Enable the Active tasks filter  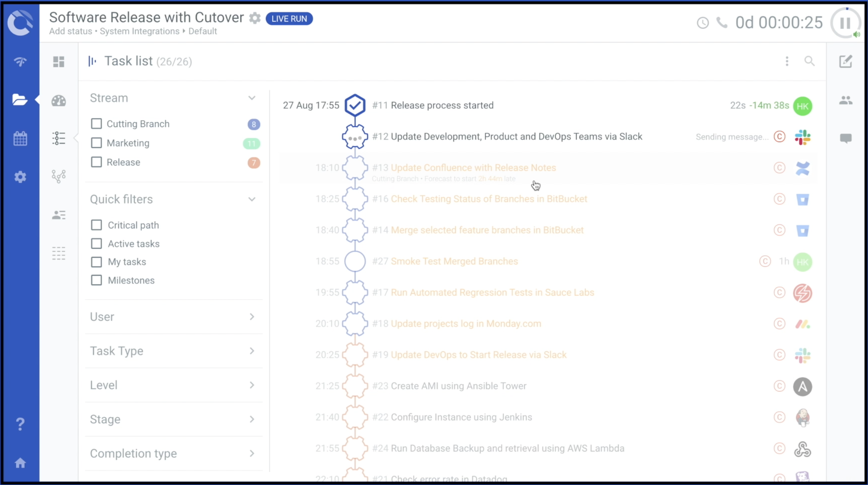tap(96, 244)
